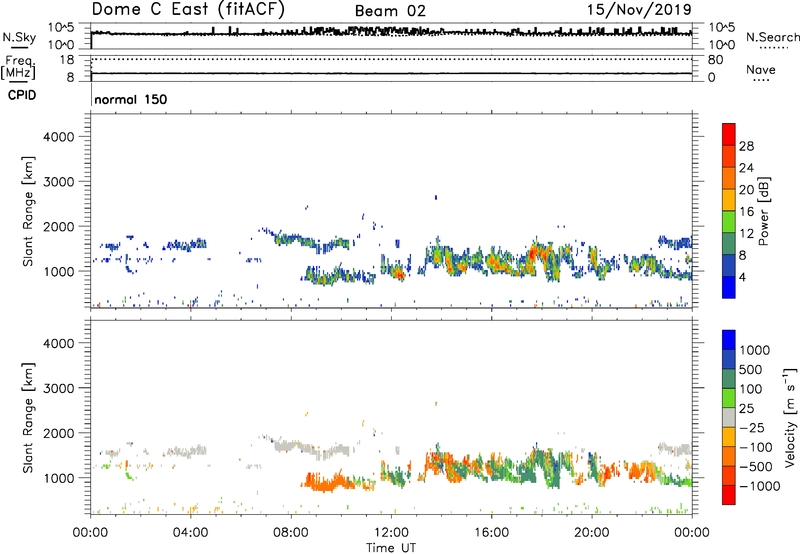Click the gray band of the velocity colorbar

pos(729,417)
